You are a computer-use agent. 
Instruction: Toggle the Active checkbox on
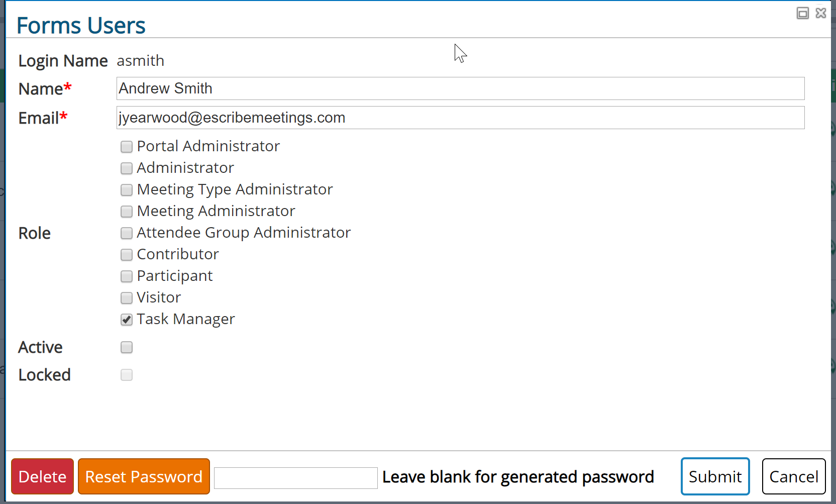point(126,347)
